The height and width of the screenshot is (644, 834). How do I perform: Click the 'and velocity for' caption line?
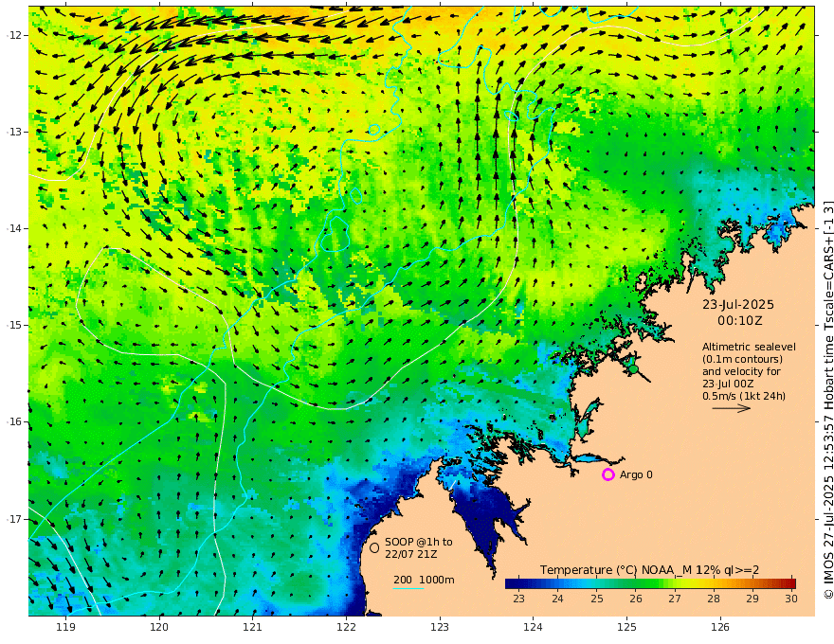coord(741,371)
